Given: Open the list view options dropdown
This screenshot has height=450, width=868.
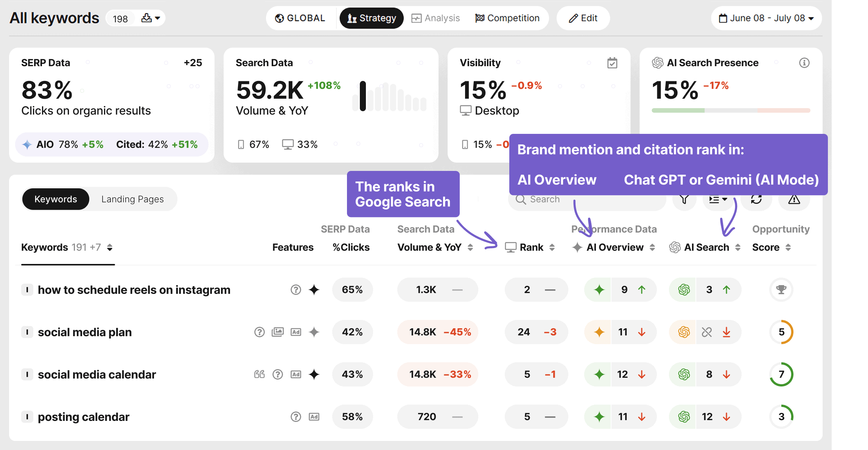Looking at the screenshot, I should (718, 200).
